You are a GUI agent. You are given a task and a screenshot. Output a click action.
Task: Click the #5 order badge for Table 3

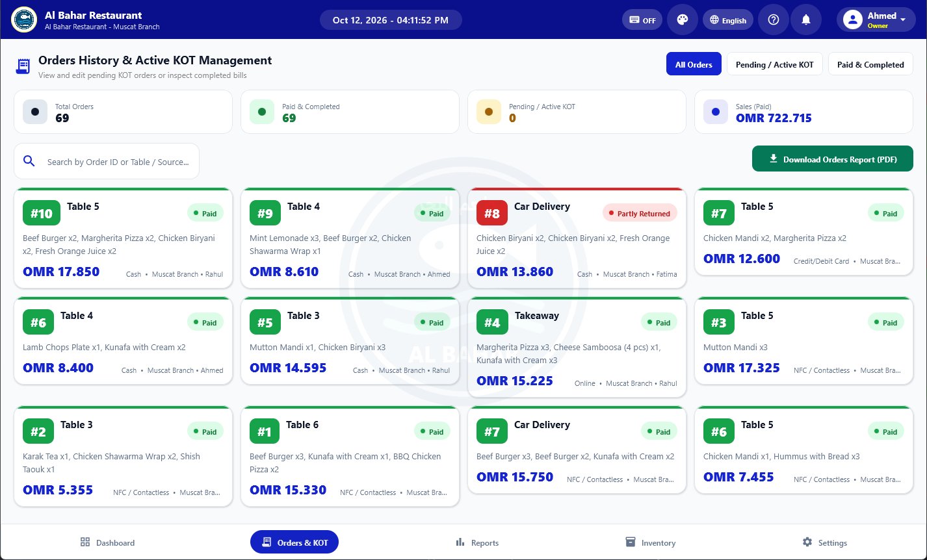point(265,323)
